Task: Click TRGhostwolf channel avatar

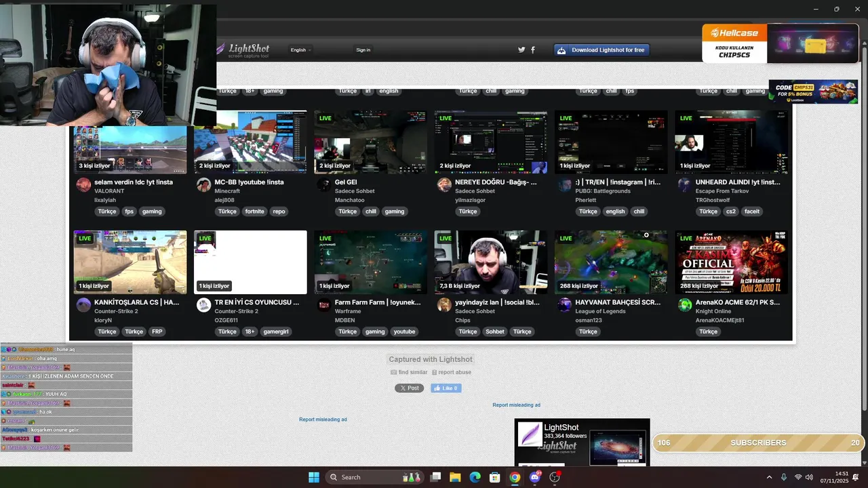Action: coord(685,185)
